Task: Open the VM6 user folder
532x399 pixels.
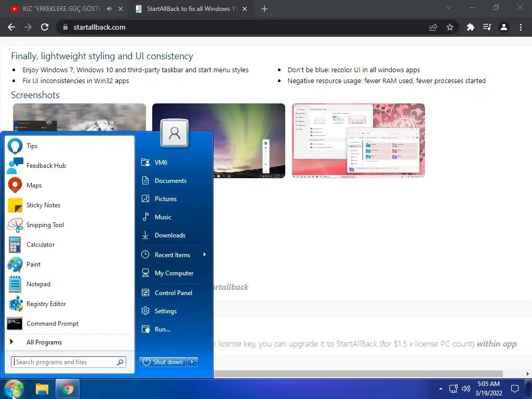Action: click(x=174, y=162)
